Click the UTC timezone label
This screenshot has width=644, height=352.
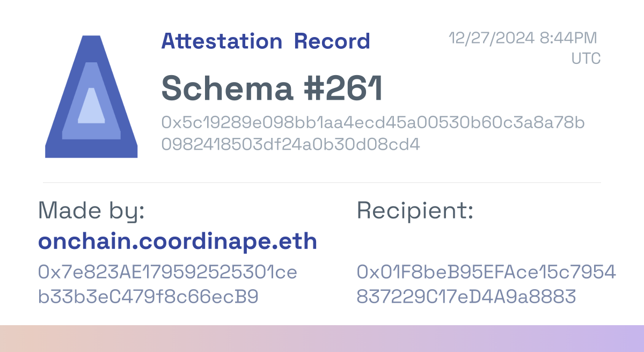pos(586,58)
